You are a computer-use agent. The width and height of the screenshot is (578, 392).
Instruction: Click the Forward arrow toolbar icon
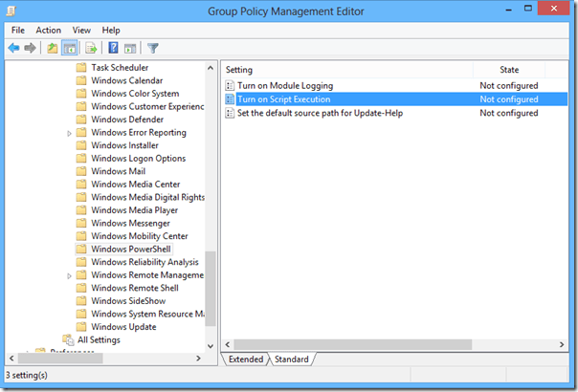(x=31, y=48)
